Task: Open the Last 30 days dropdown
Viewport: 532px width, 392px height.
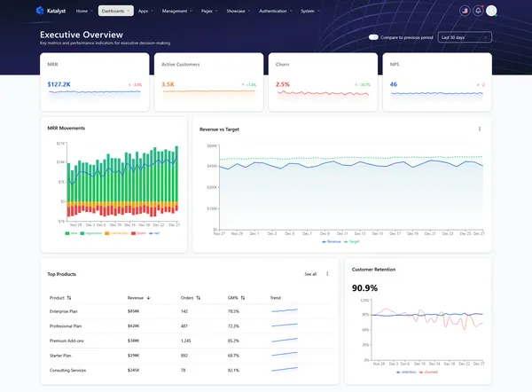Action: [465, 37]
